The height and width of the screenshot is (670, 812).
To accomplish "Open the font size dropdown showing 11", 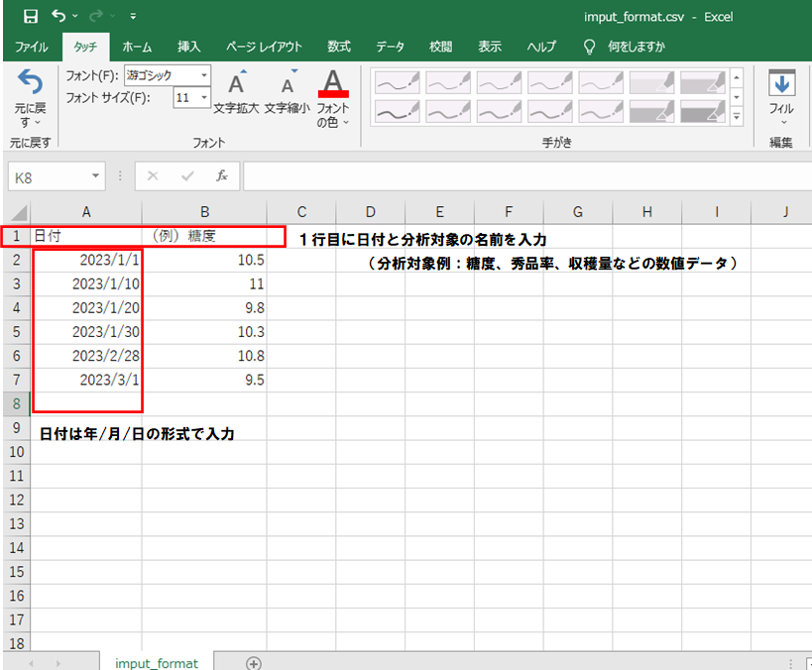I will pos(204,97).
